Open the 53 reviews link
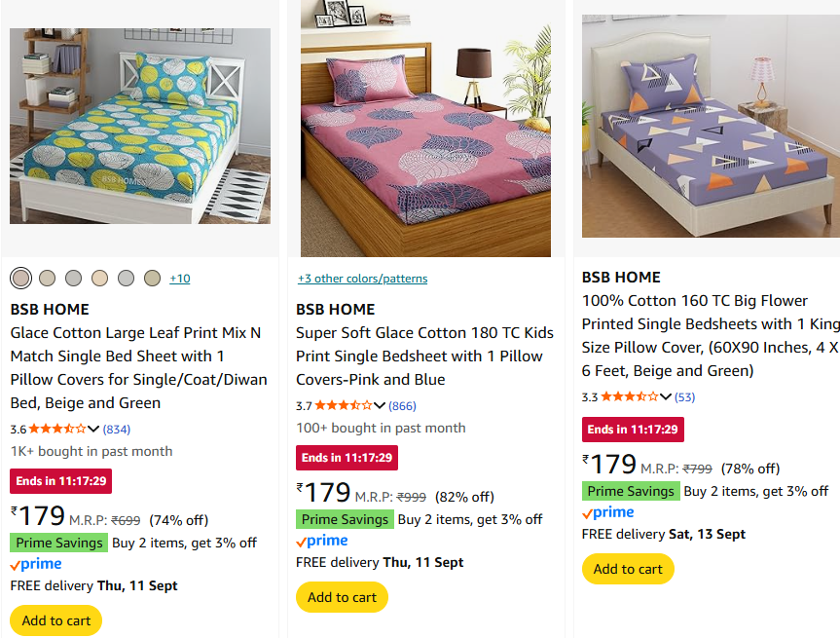 pyautogui.click(x=684, y=396)
